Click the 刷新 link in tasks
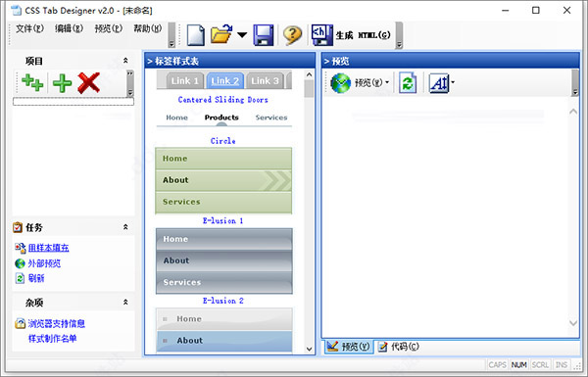The height and width of the screenshot is (377, 588). 36,278
